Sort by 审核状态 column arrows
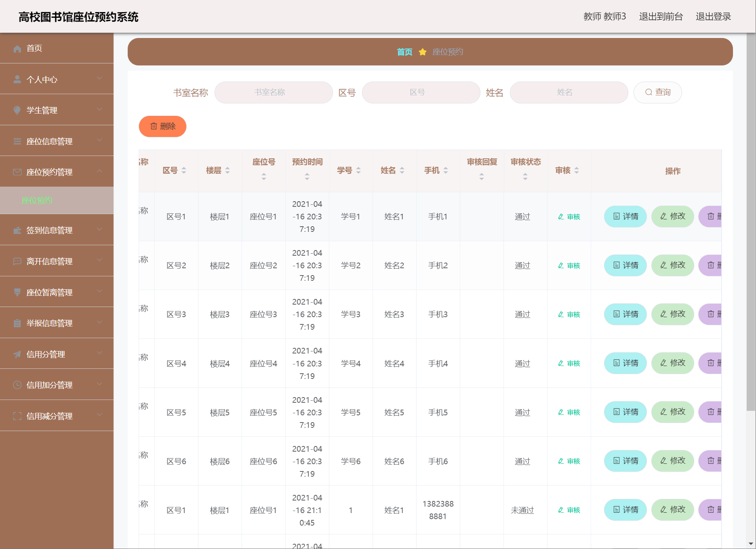 tap(525, 177)
